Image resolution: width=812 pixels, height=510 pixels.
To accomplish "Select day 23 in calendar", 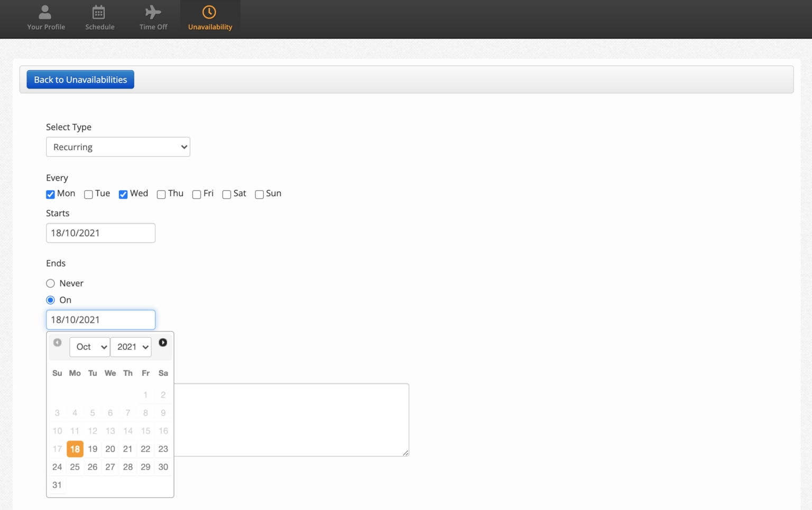I will tap(163, 449).
